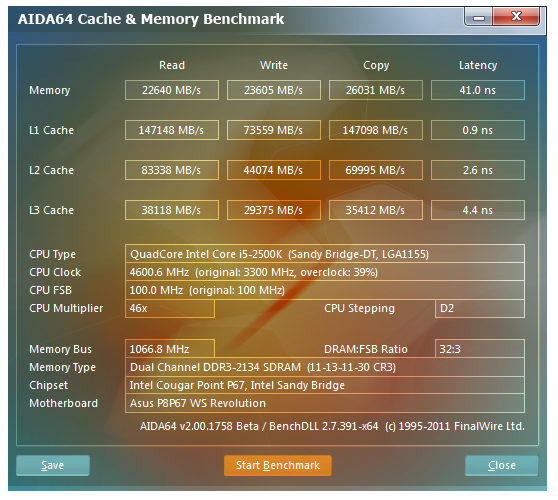The width and height of the screenshot is (558, 500).
Task: Click L3 Cache Read 38118 MB/s cell
Action: click(x=172, y=210)
